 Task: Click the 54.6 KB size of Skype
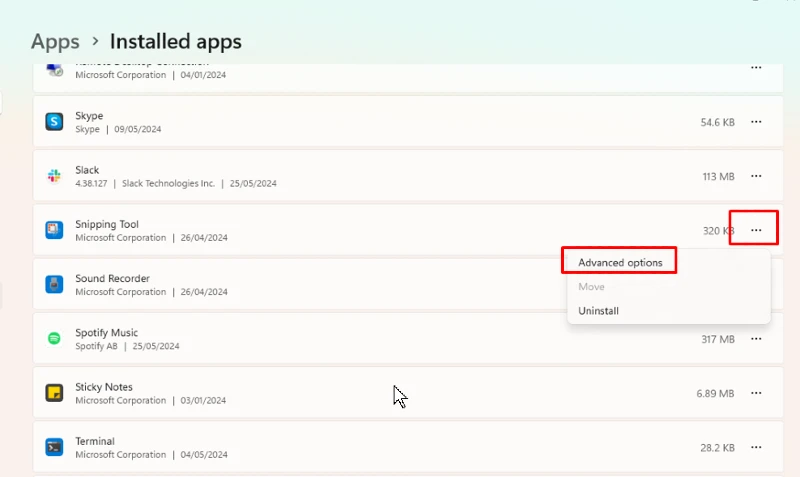[717, 122]
